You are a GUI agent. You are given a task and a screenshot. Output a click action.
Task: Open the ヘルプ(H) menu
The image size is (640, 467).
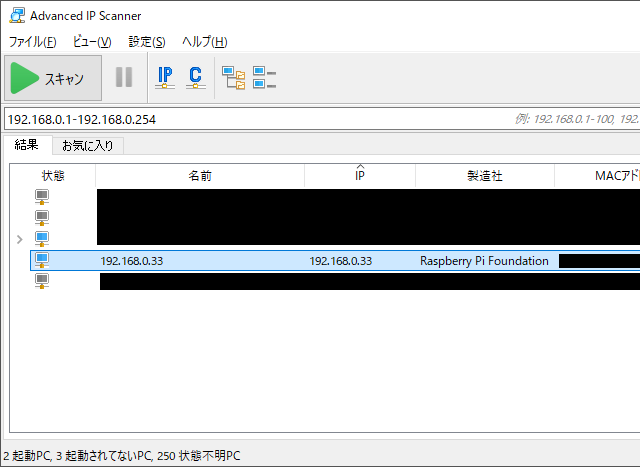click(x=204, y=42)
